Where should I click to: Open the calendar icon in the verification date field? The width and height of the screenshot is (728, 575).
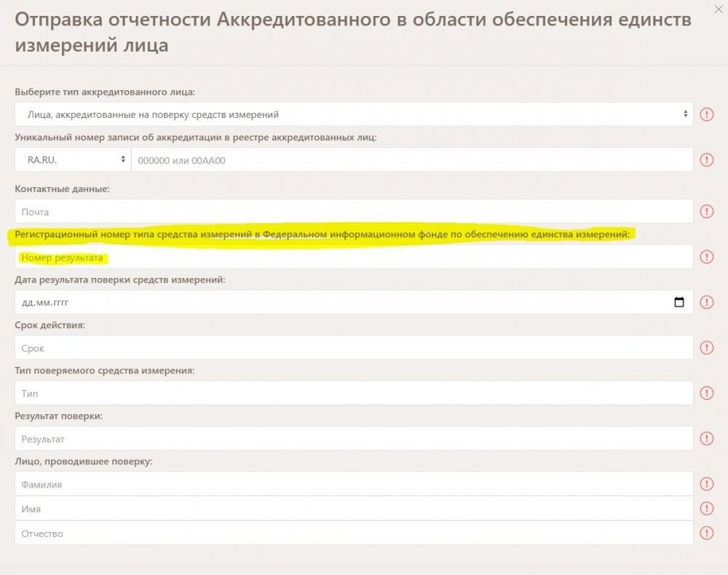(678, 301)
